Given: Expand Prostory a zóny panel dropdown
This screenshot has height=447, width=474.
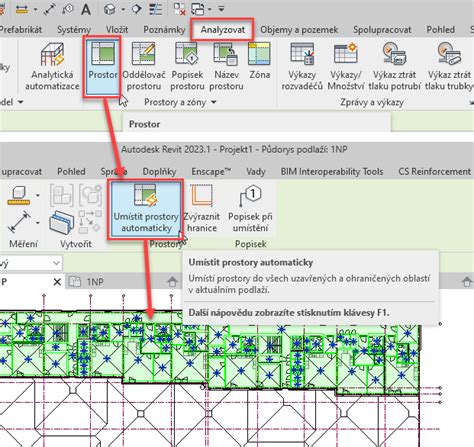Looking at the screenshot, I should click(x=214, y=102).
